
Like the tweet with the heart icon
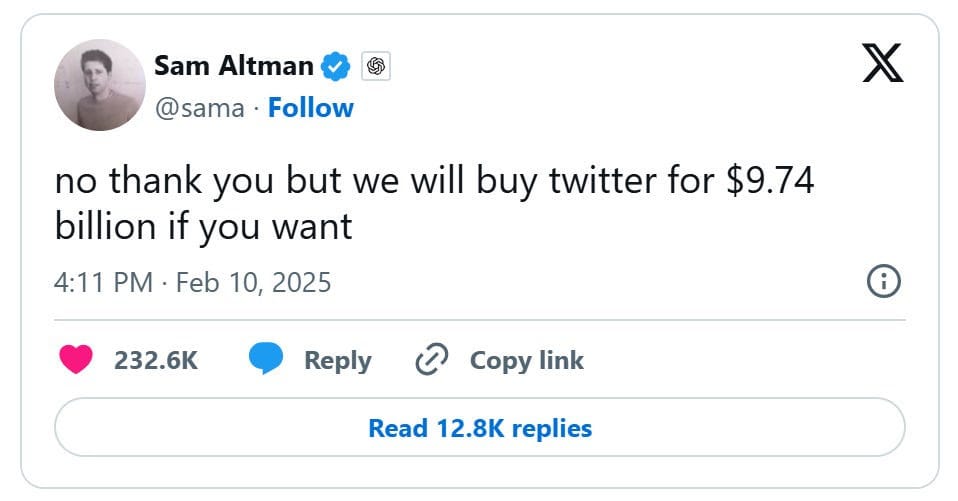click(x=76, y=360)
